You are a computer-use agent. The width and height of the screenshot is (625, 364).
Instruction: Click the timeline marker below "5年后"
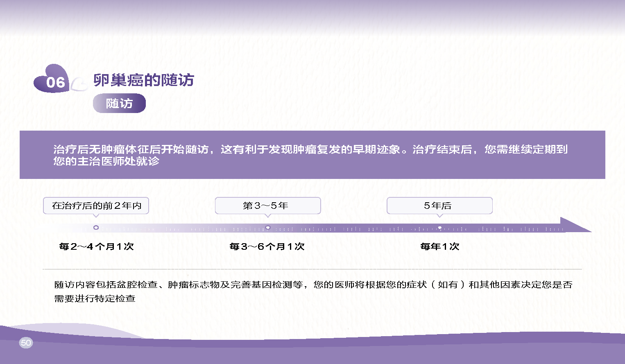coord(439,227)
